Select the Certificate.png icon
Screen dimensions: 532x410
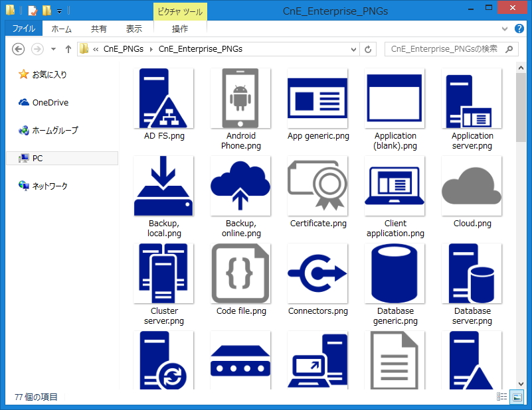click(x=317, y=186)
